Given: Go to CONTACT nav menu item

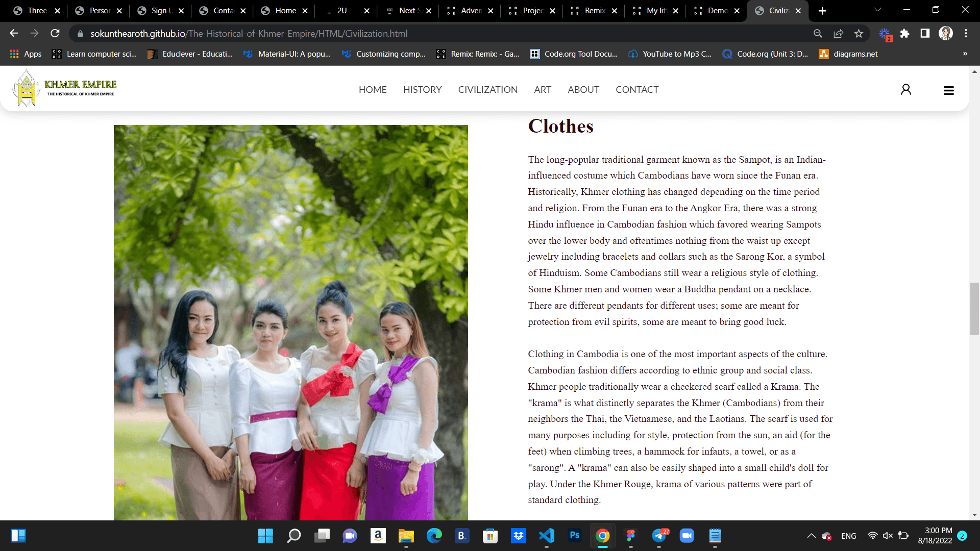Looking at the screenshot, I should coord(637,90).
